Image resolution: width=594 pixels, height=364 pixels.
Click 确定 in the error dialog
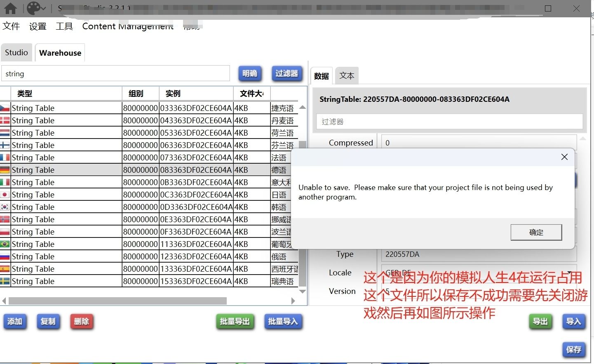coord(536,232)
